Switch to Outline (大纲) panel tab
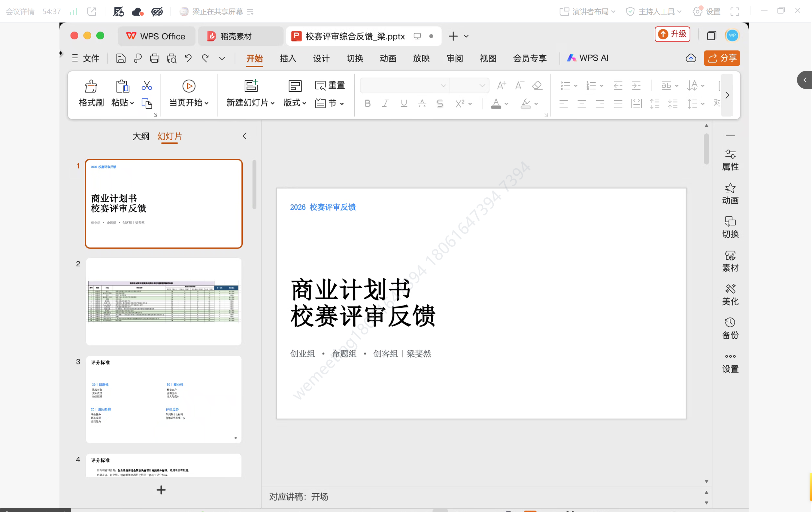This screenshot has height=512, width=812. [x=141, y=136]
